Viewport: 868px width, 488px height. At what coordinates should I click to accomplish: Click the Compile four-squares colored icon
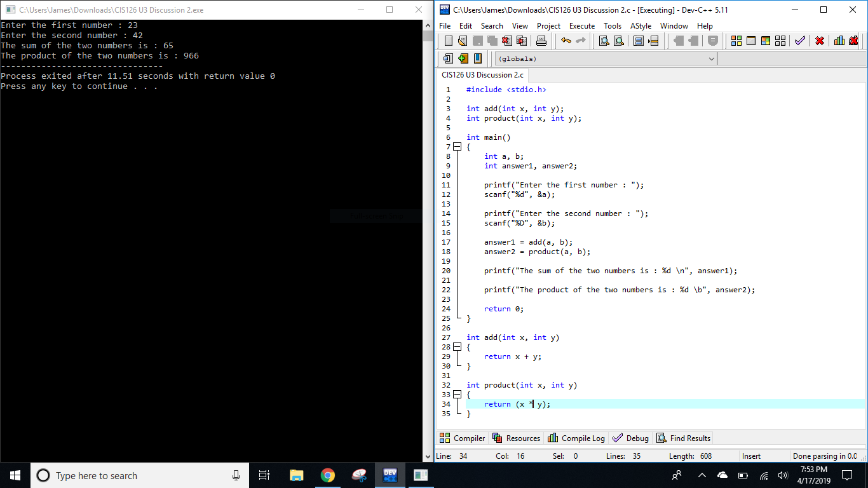click(736, 41)
